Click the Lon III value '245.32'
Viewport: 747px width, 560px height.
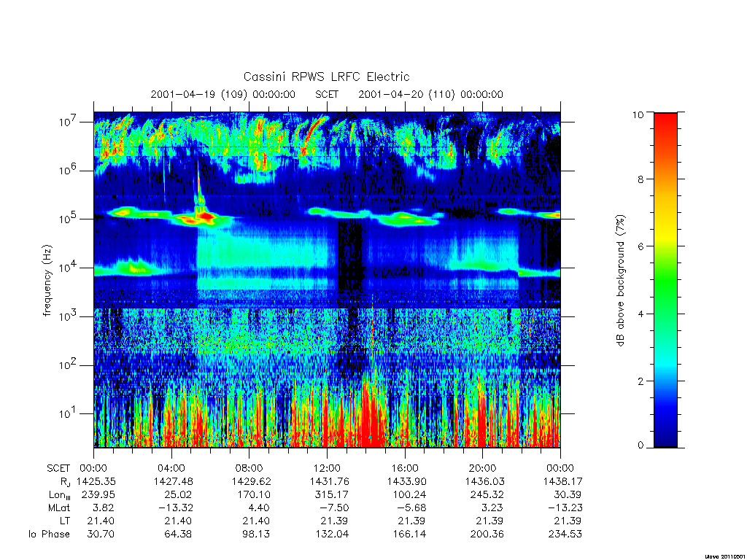487,495
